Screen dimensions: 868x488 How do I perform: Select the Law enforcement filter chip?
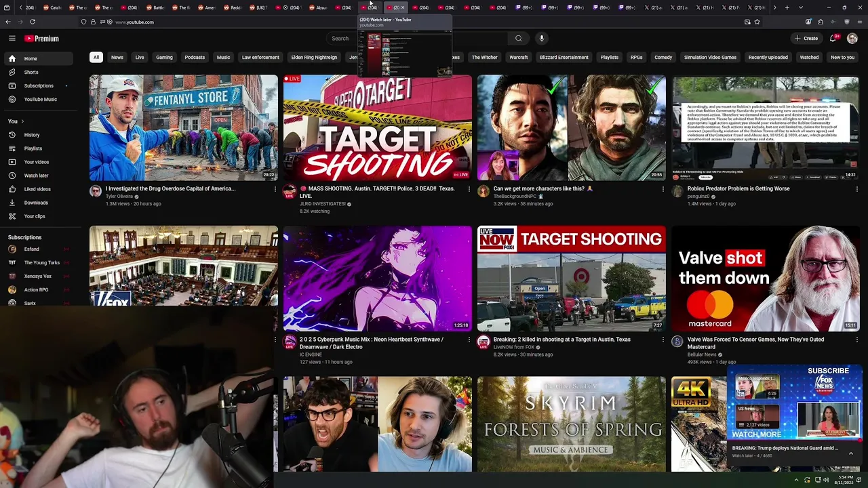(260, 58)
